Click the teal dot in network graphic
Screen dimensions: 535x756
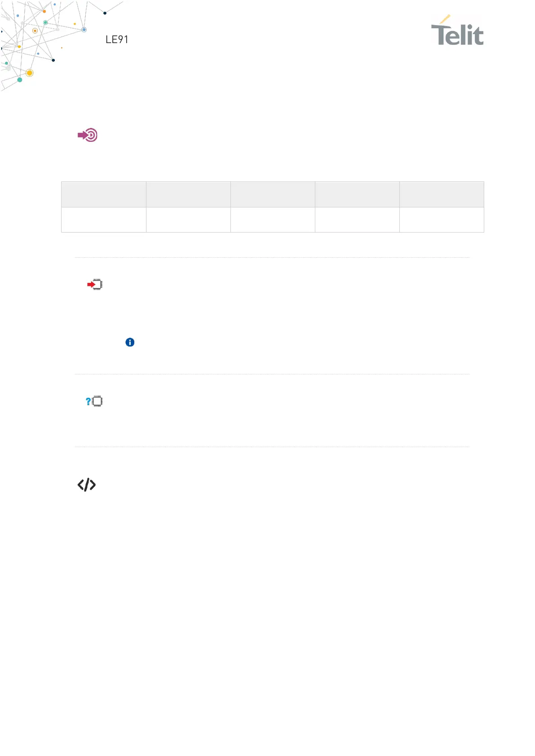tap(20, 80)
